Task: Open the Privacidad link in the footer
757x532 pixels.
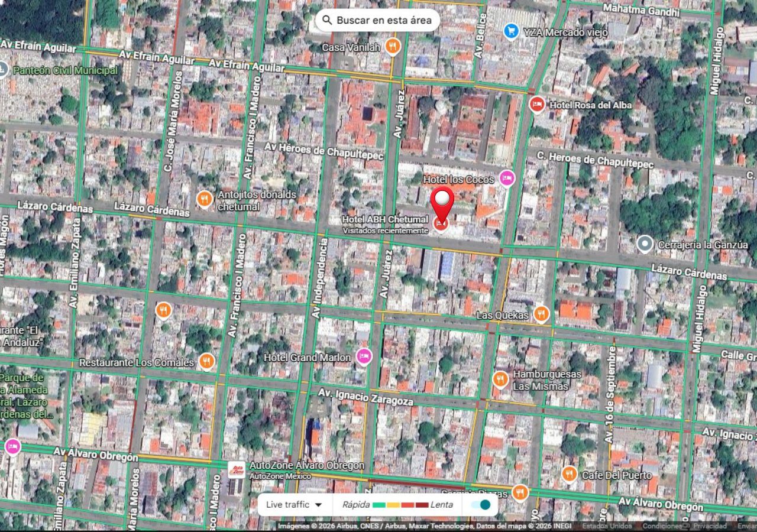Action: (x=710, y=526)
